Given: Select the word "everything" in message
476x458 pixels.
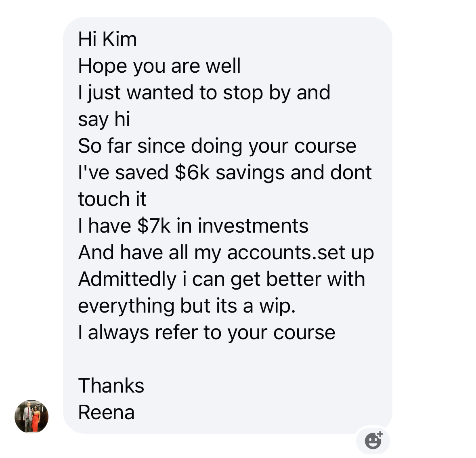Looking at the screenshot, I should point(126,306).
